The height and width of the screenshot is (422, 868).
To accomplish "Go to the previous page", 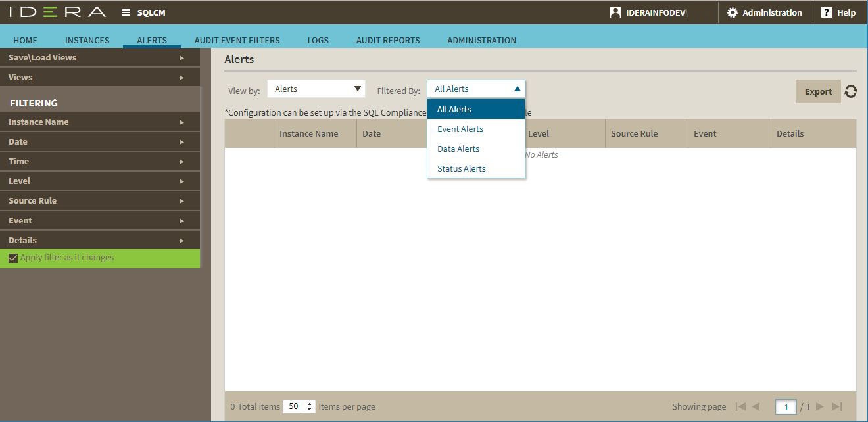I will coord(756,406).
